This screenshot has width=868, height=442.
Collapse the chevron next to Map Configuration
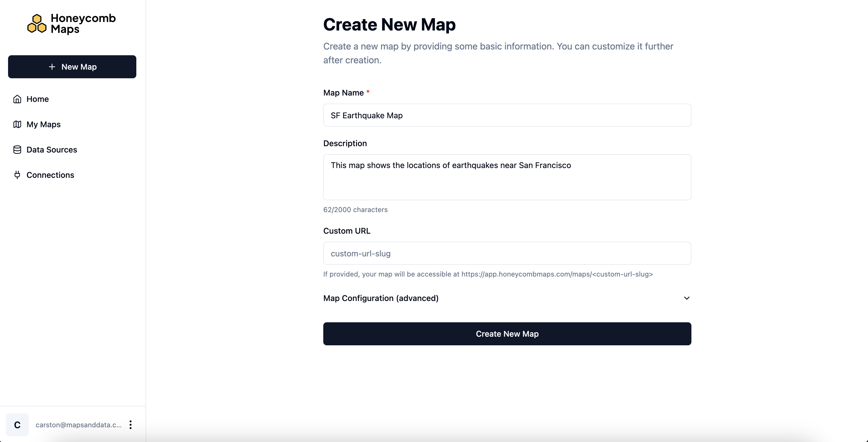[x=687, y=298]
